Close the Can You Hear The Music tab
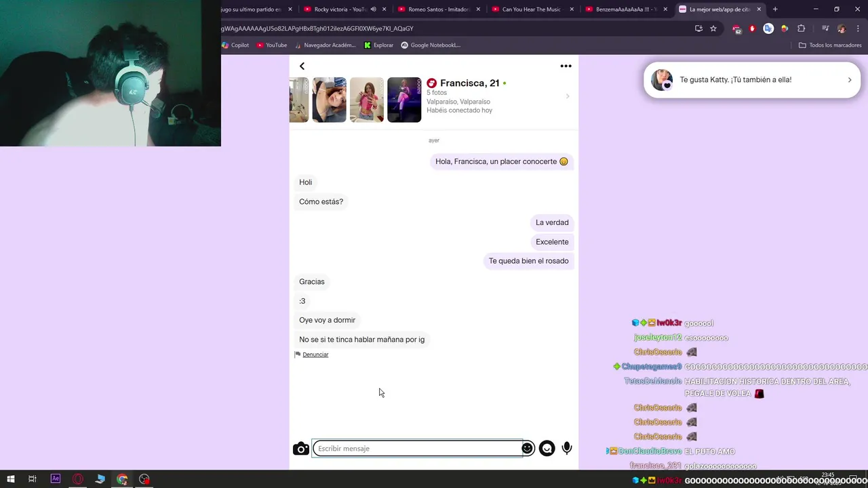868x488 pixels. [x=572, y=9]
